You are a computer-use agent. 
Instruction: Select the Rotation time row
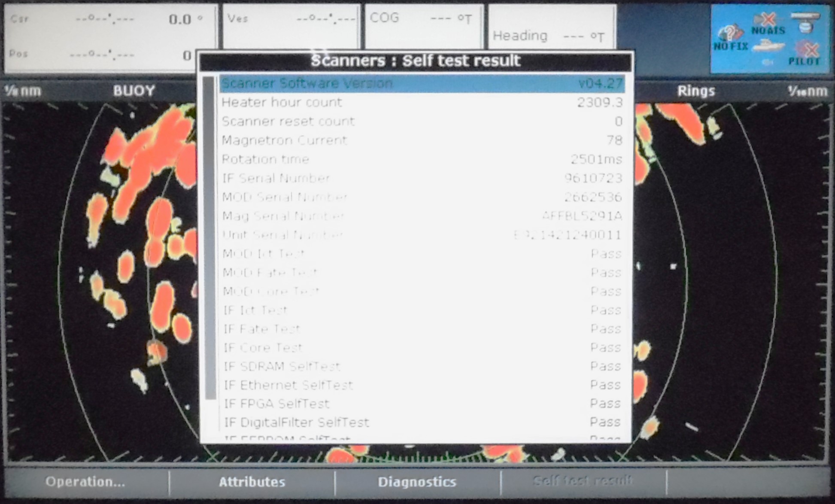[x=422, y=159]
